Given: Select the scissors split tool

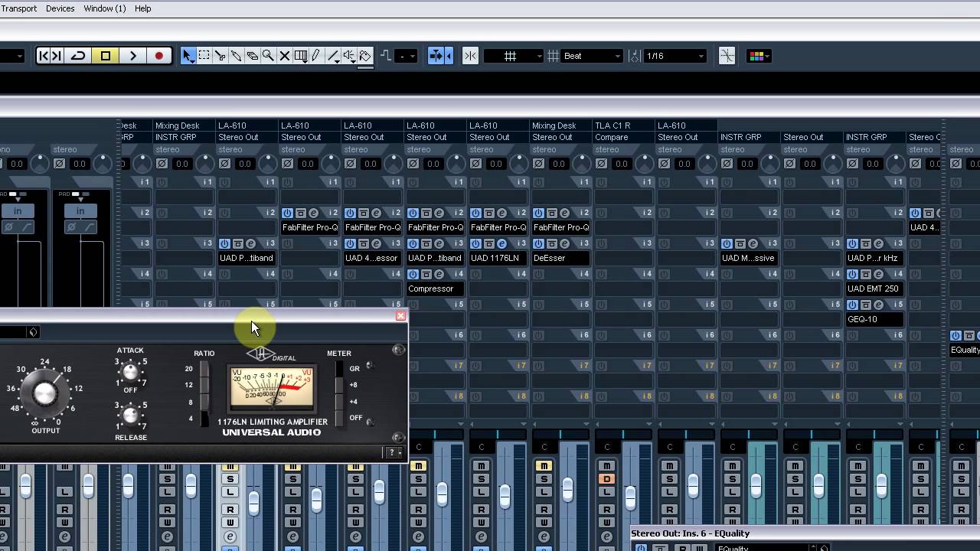Looking at the screenshot, I should (x=220, y=56).
